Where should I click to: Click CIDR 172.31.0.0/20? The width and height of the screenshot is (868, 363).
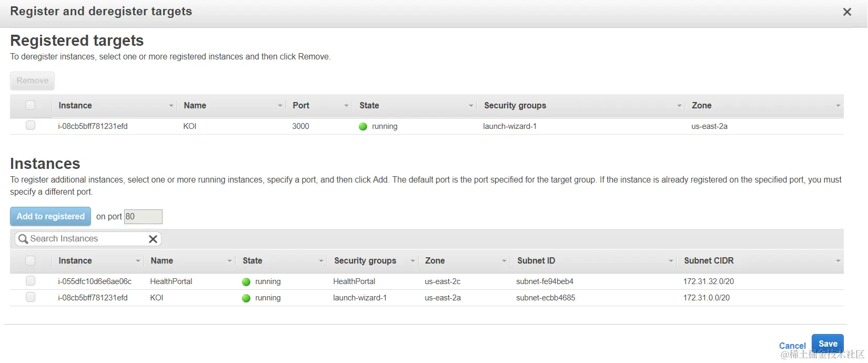[706, 298]
